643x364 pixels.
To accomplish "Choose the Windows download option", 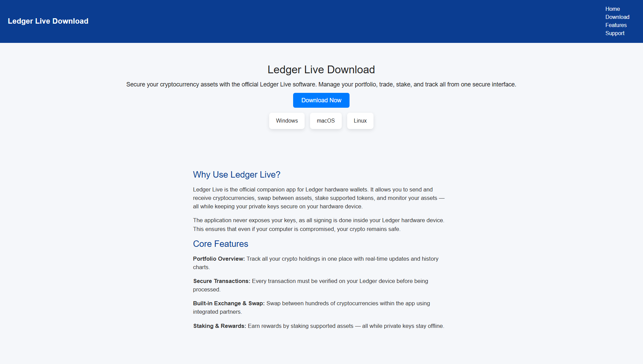I will coord(287,121).
